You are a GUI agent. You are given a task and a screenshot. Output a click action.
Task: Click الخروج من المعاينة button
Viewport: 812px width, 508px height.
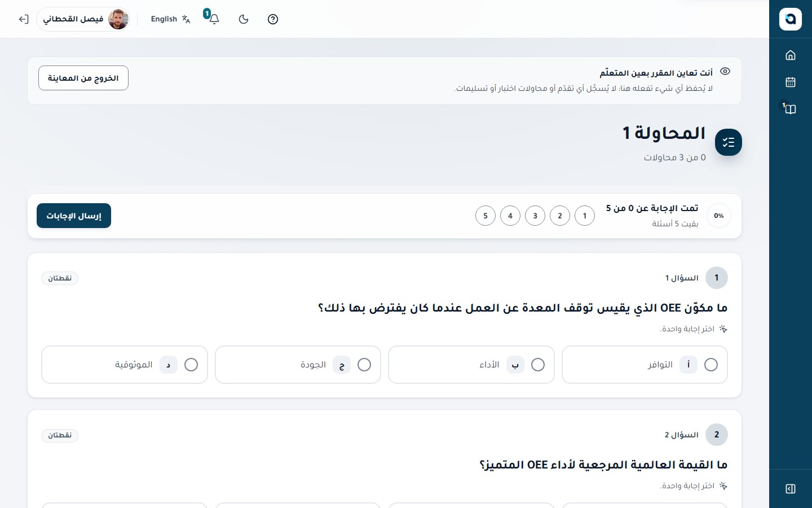pos(83,78)
